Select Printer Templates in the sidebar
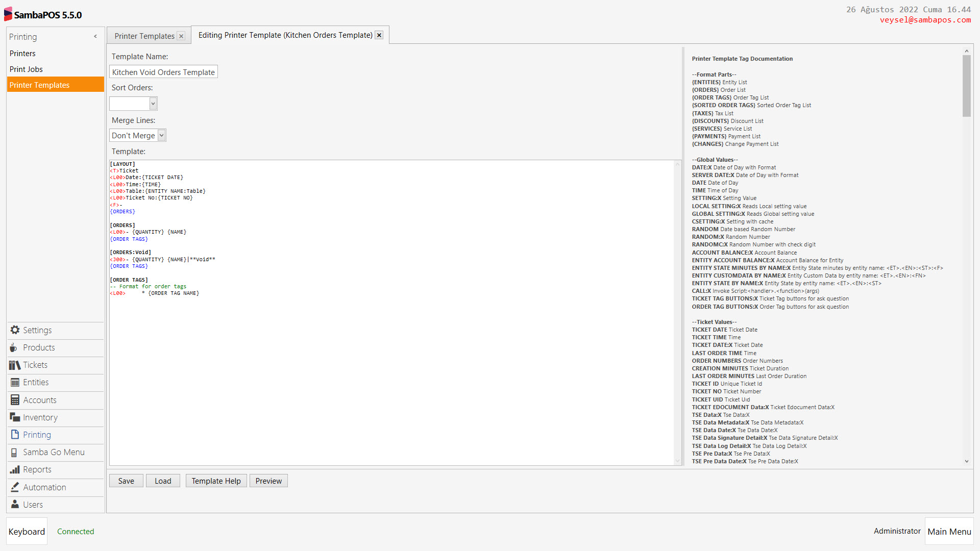Viewport: 980px width, 551px height. (x=56, y=85)
